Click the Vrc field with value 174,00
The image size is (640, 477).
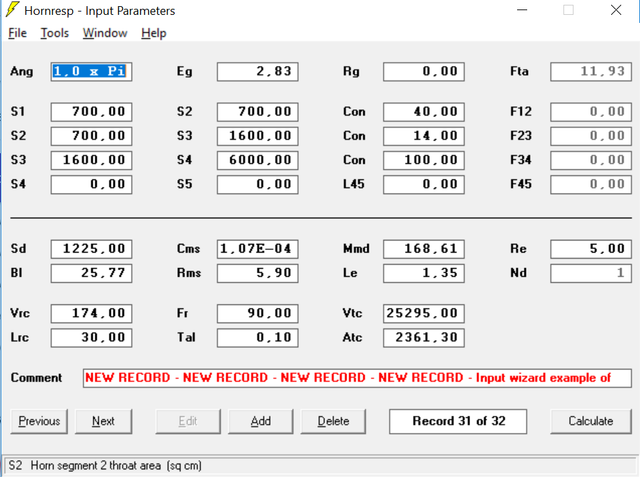tap(91, 313)
